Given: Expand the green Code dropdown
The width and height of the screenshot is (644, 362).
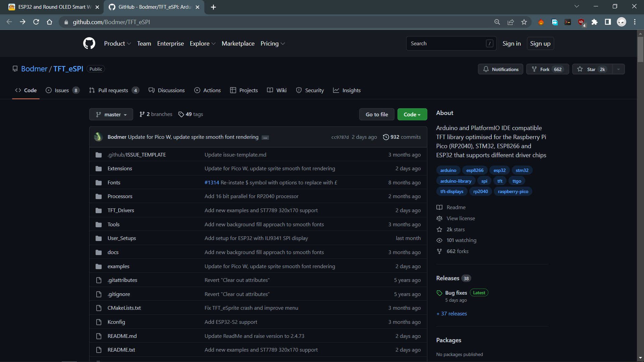Looking at the screenshot, I should pos(412,114).
